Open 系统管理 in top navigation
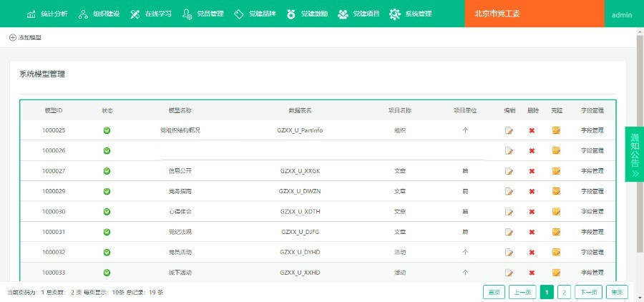 pyautogui.click(x=411, y=14)
